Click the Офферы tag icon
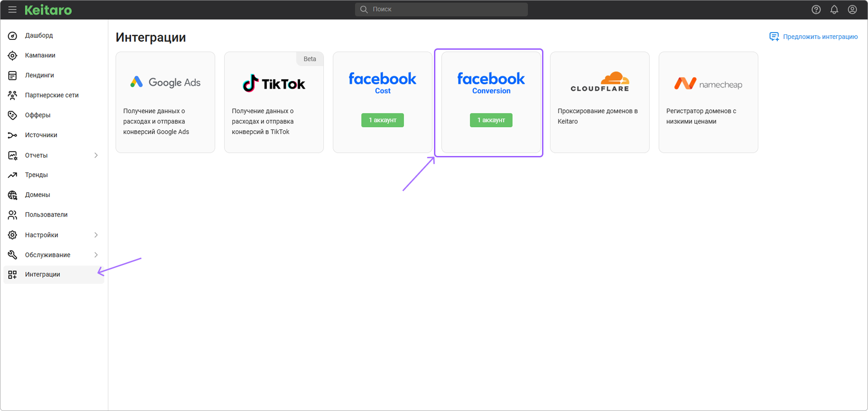868x411 pixels. [13, 115]
